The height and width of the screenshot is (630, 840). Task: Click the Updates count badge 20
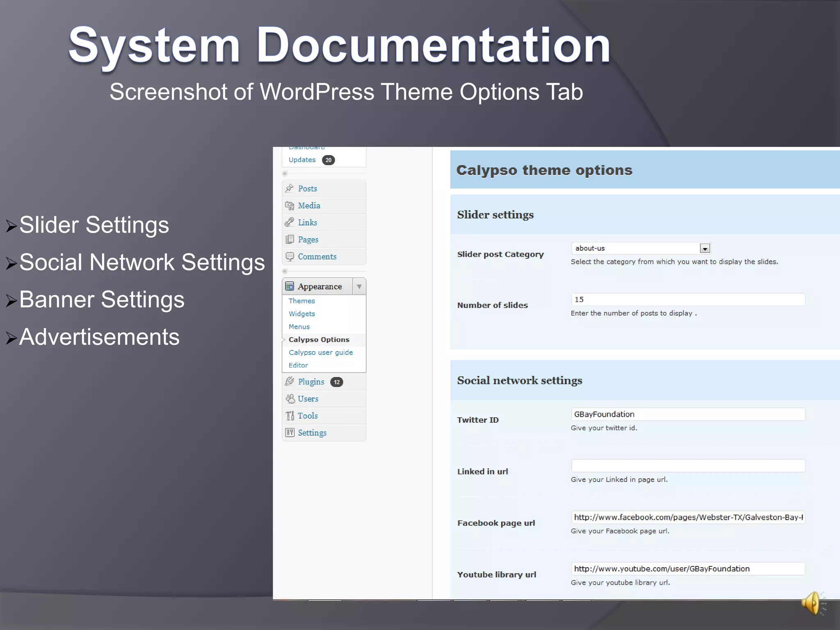[x=329, y=160]
